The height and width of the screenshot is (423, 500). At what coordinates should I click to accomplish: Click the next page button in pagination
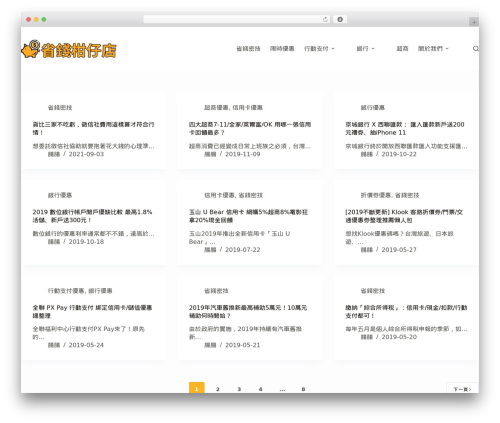point(462,389)
